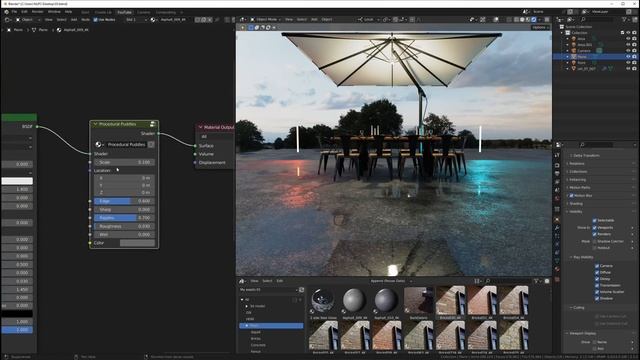The image size is (640, 360).
Task: Click the asset browser View menu
Action: click(x=254, y=281)
